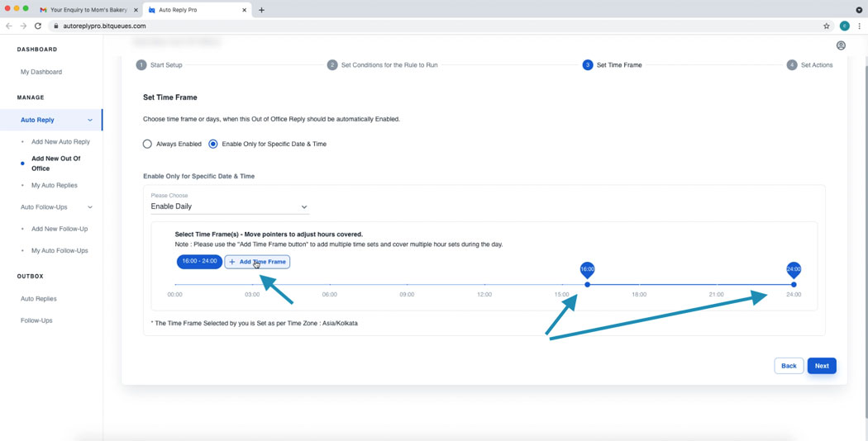
Task: Click step 4 Set Actions circle
Action: [x=792, y=64]
